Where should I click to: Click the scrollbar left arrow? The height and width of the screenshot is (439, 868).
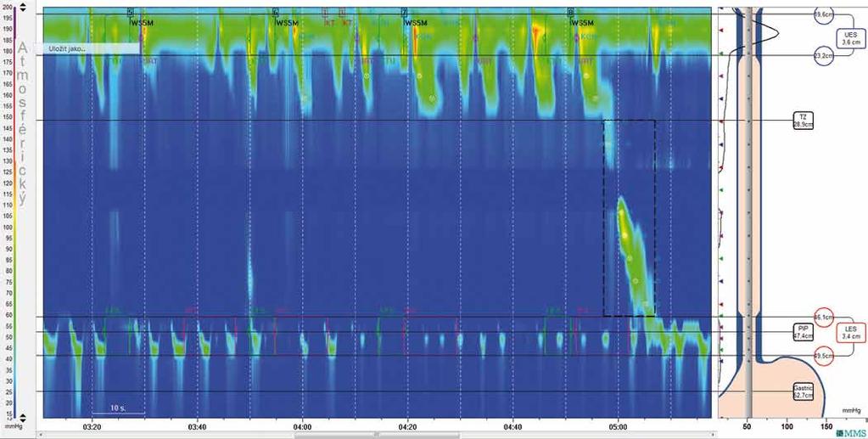tap(39, 435)
